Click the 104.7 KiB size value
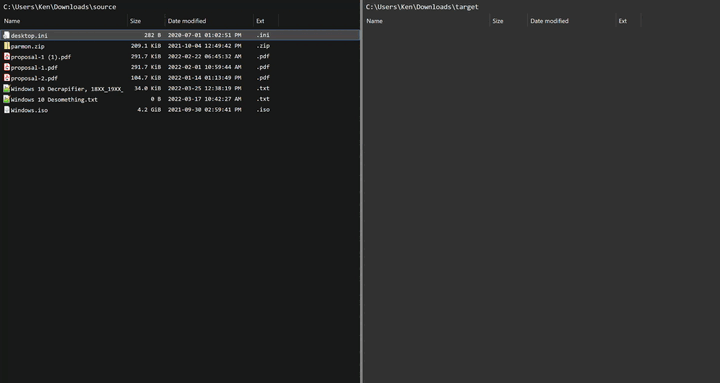The image size is (720, 383). click(x=146, y=78)
